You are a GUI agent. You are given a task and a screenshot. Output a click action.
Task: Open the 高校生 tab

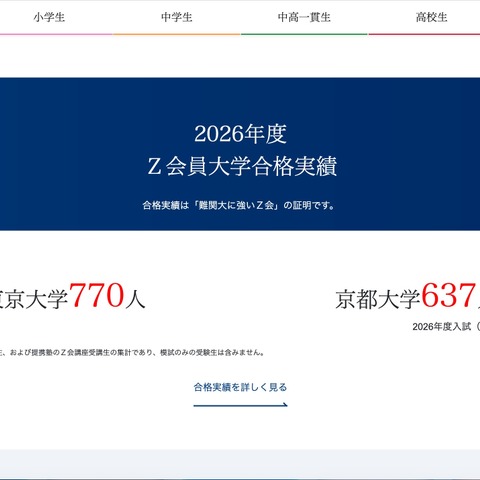click(x=431, y=17)
